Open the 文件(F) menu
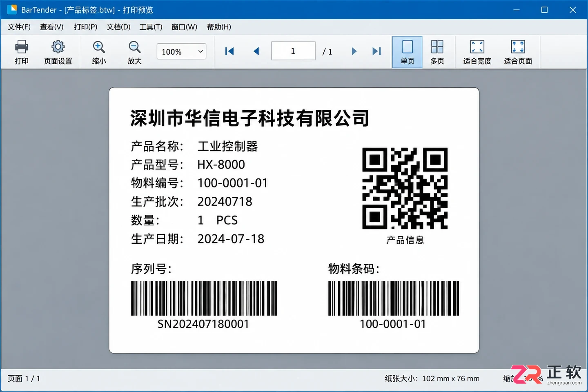Screen dimensions: 588x392 click(19, 27)
